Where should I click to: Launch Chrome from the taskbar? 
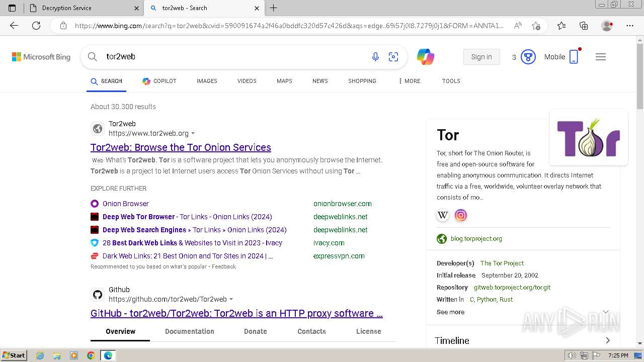[91, 355]
